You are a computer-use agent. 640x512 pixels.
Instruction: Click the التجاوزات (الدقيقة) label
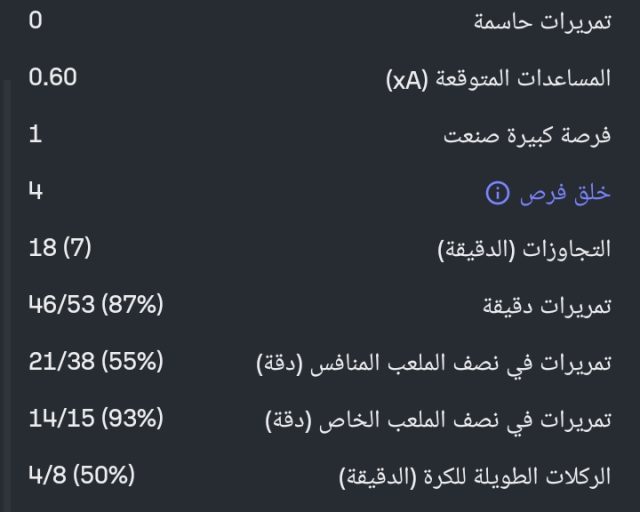524,250
